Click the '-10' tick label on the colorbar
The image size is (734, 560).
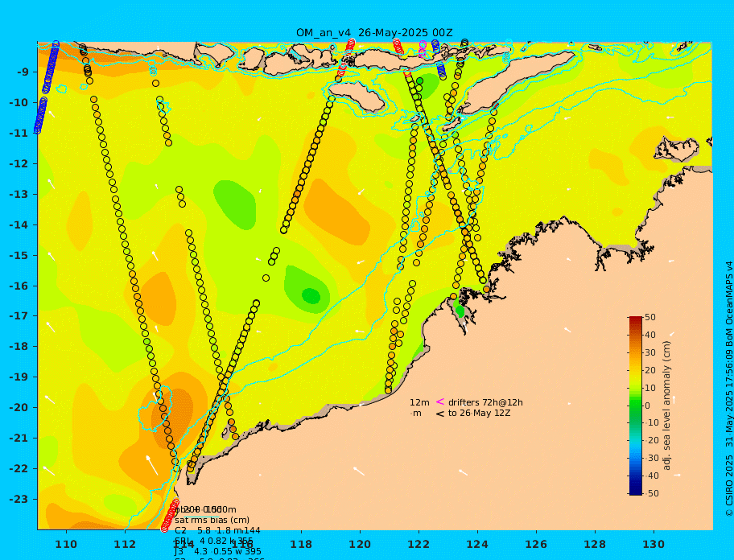tap(651, 423)
